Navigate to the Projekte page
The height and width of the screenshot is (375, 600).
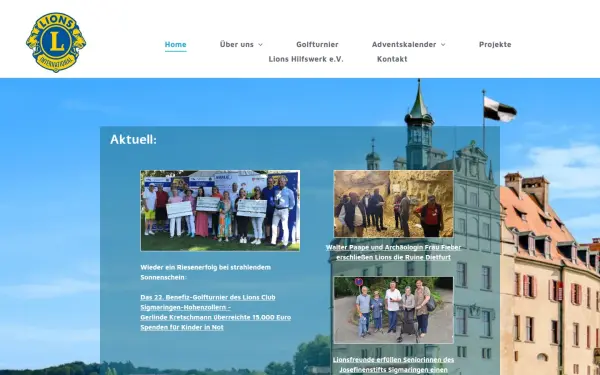point(495,44)
